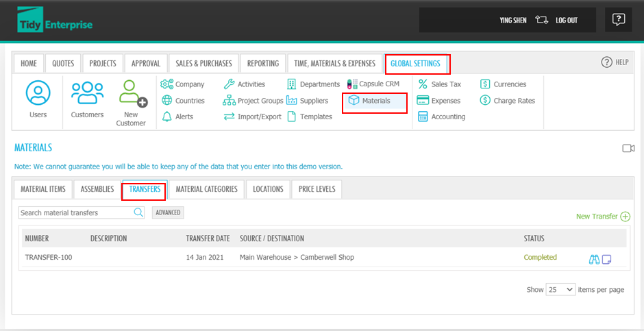
Task: Click the video camera icon
Action: (x=628, y=148)
